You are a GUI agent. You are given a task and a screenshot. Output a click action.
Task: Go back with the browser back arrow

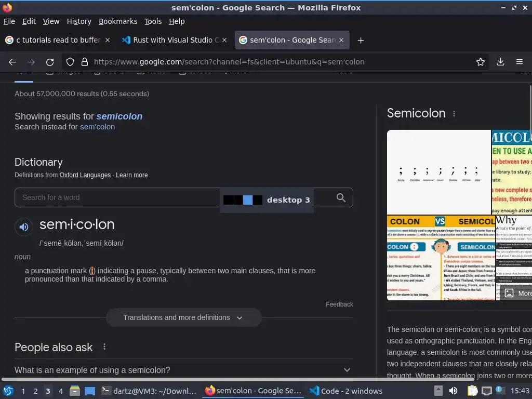pos(12,62)
